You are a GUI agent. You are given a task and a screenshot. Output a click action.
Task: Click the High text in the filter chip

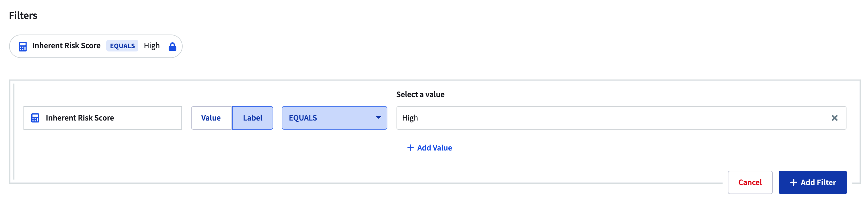152,46
